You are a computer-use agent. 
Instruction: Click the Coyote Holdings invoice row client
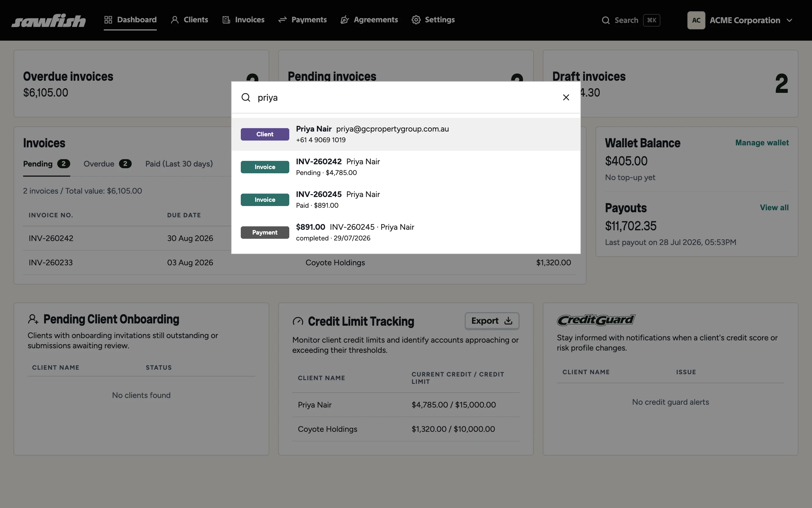point(335,262)
